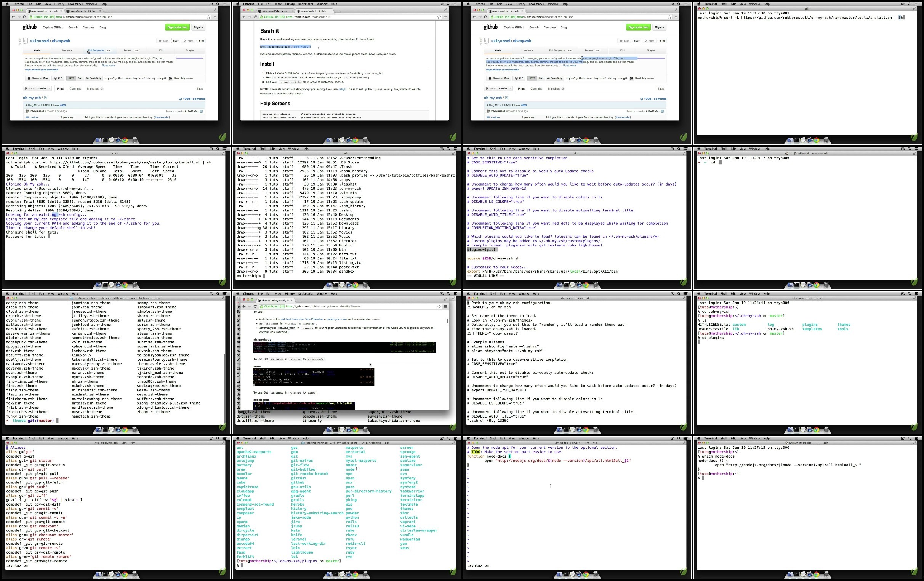Click the fullscreen arrows on the chsh Terminal window

click(x=223, y=154)
